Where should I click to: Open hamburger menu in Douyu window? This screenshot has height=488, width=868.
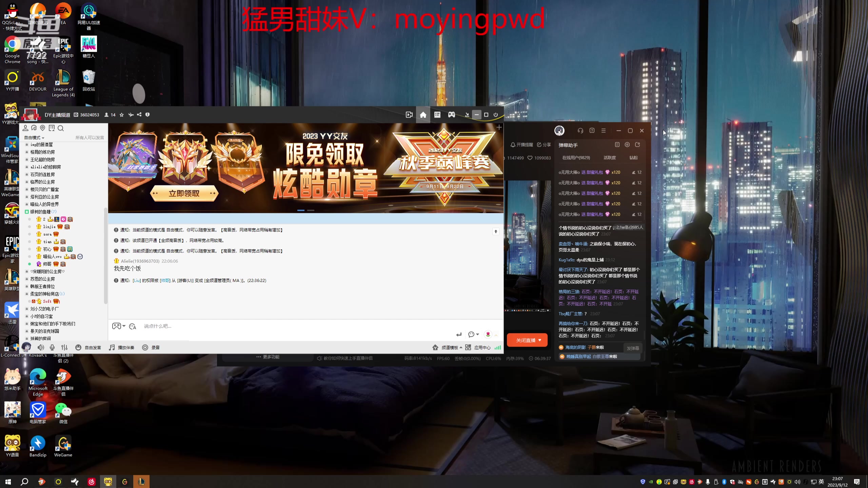point(604,131)
